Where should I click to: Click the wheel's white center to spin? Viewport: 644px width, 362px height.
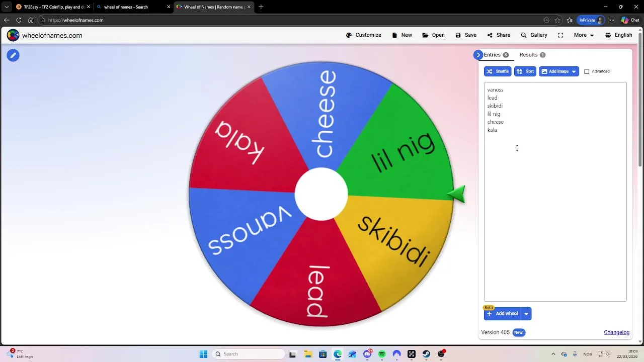point(321,194)
